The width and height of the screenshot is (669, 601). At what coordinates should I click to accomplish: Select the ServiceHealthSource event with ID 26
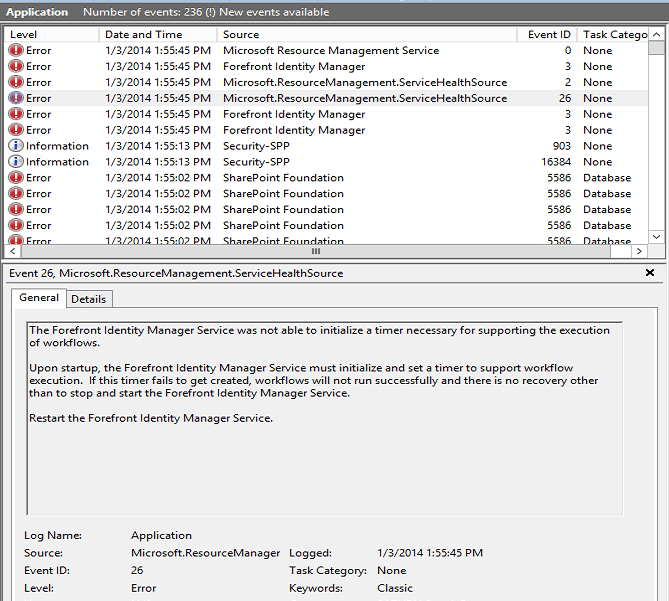click(326, 98)
